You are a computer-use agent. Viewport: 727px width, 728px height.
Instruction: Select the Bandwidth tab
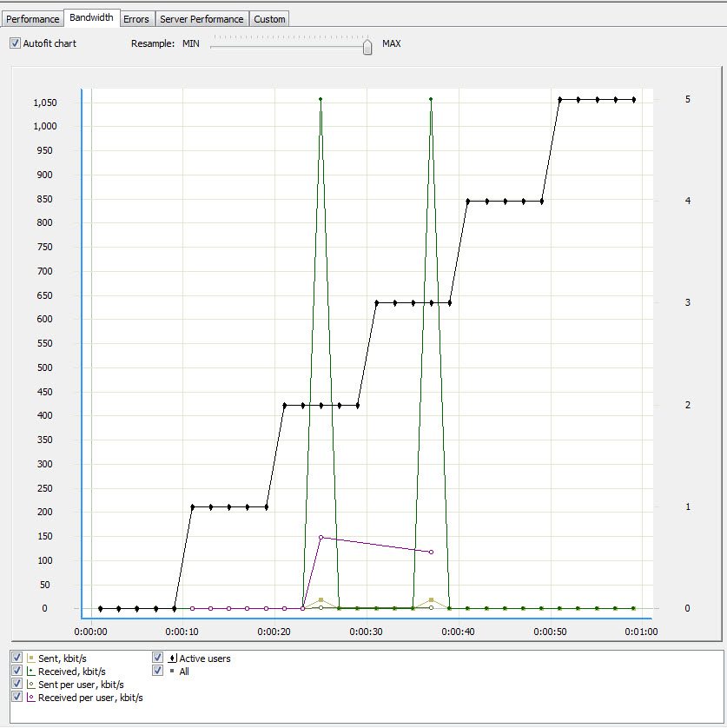click(91, 17)
